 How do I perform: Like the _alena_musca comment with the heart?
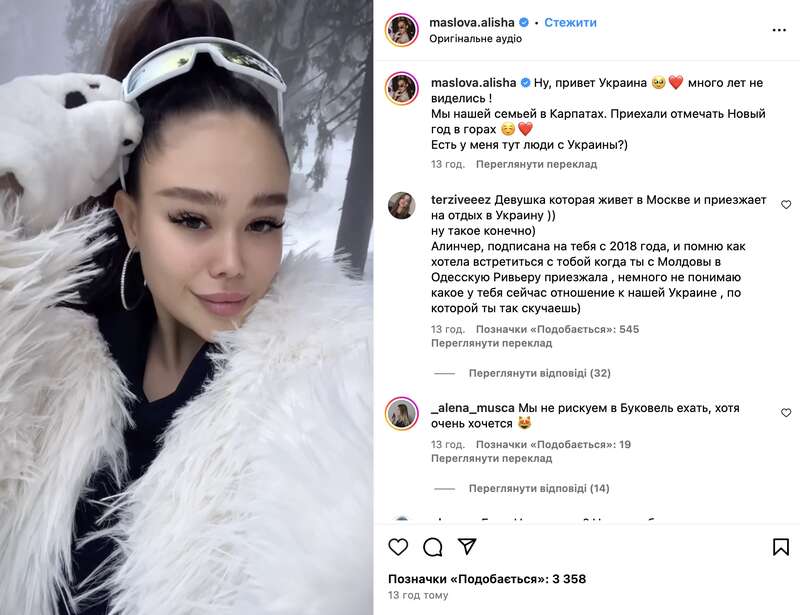point(786,412)
